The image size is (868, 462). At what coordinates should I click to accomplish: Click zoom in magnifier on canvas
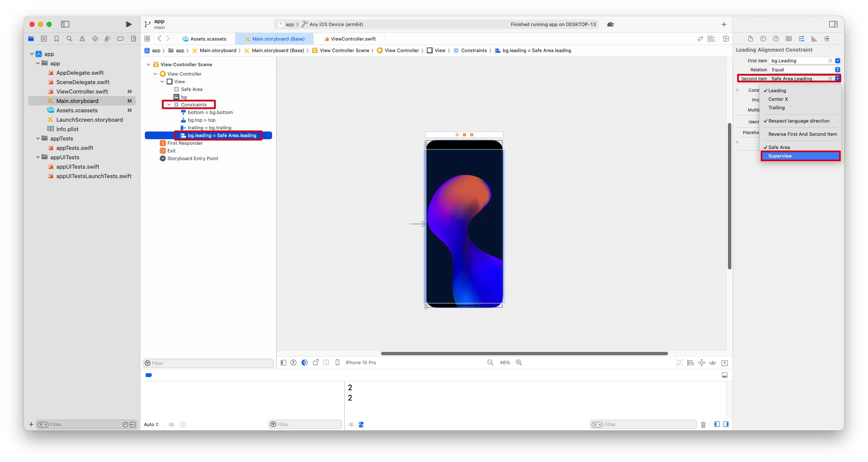(x=519, y=363)
